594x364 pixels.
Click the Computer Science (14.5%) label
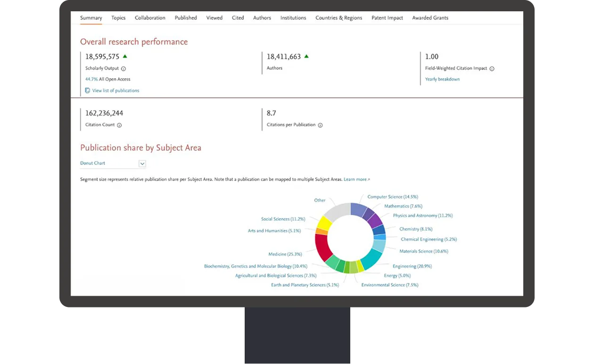click(x=393, y=197)
